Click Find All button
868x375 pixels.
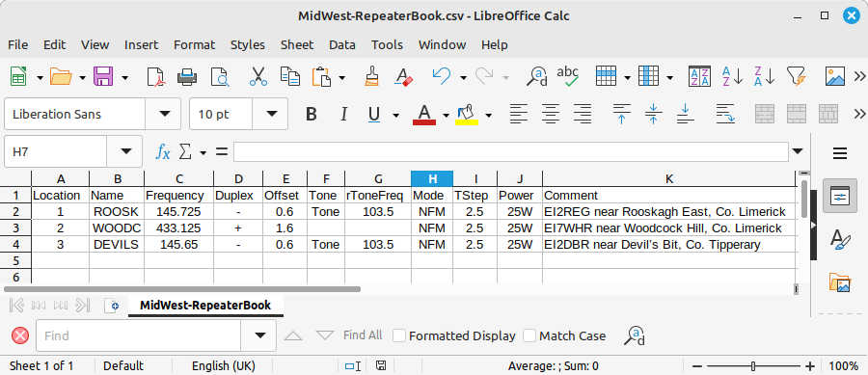[x=363, y=335]
